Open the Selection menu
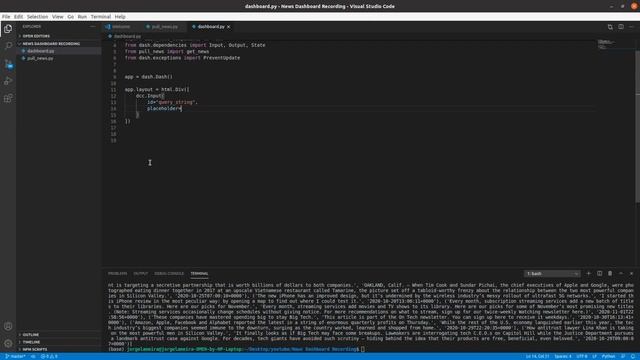Screen dimensions: 640x360 click(38, 17)
